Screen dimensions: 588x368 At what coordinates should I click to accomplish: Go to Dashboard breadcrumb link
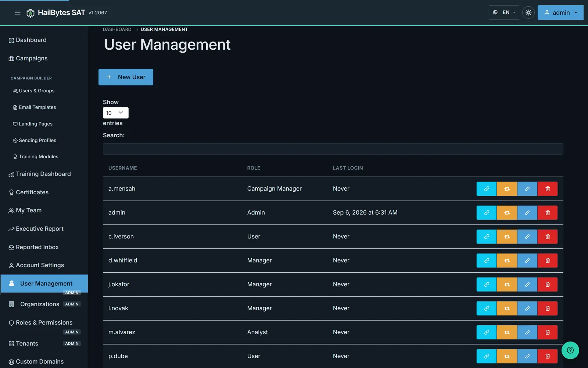coord(117,29)
